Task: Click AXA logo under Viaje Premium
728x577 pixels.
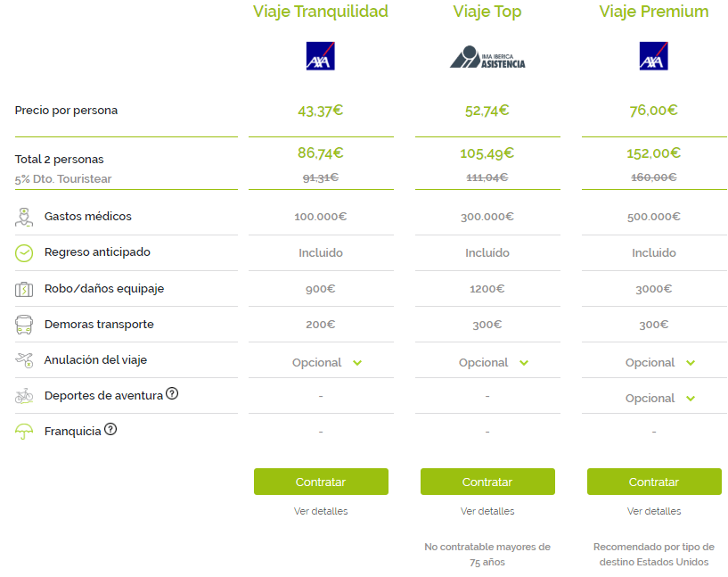Action: pyautogui.click(x=654, y=56)
